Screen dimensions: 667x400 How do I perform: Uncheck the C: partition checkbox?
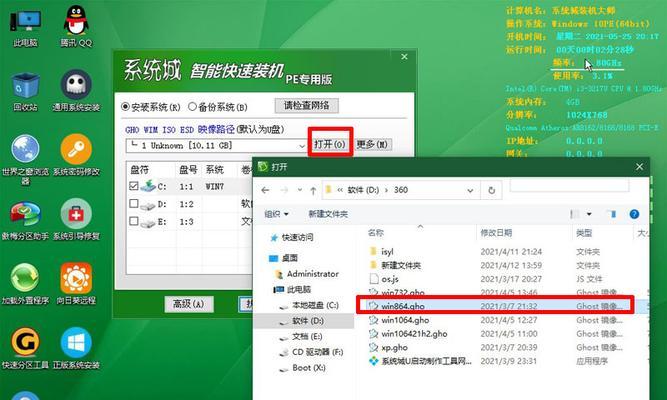click(134, 186)
